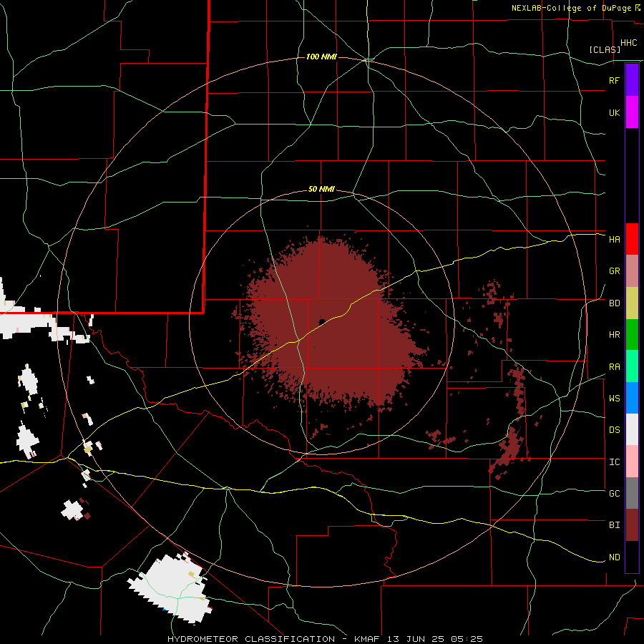Screen dimensions: 644x644
Task: Click the '[CLAS]' units label
Action: pyautogui.click(x=605, y=49)
